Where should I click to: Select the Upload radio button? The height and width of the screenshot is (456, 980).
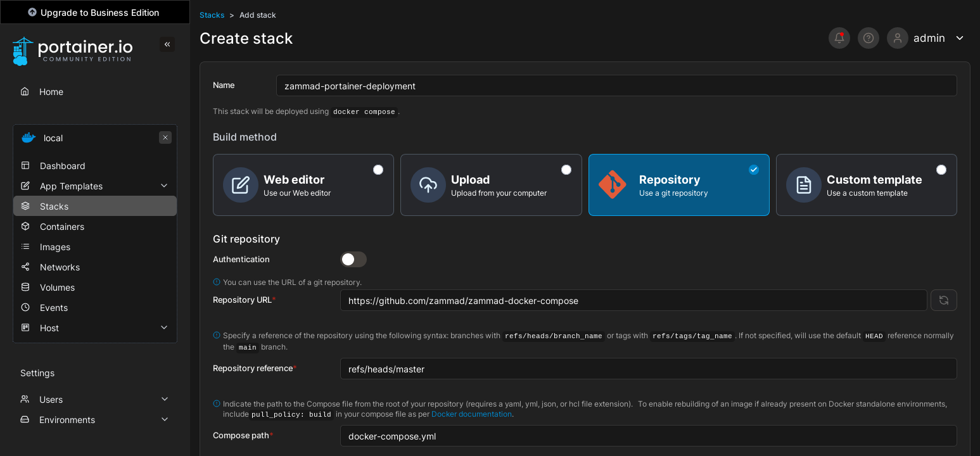pos(566,170)
